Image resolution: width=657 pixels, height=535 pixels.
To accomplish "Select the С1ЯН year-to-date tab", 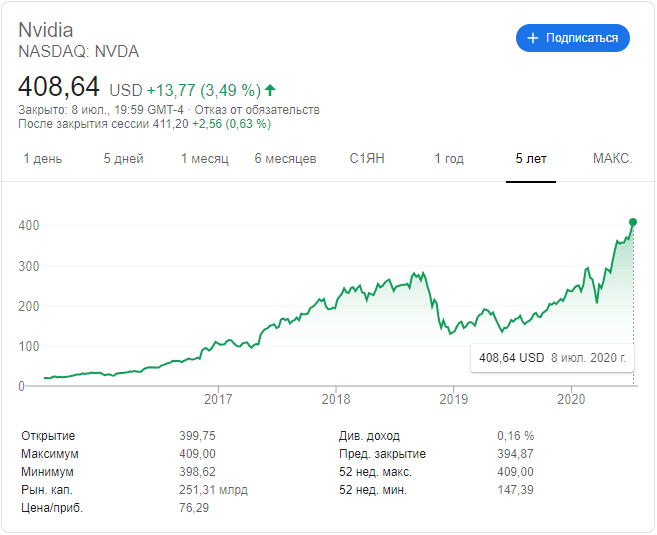I will (367, 159).
